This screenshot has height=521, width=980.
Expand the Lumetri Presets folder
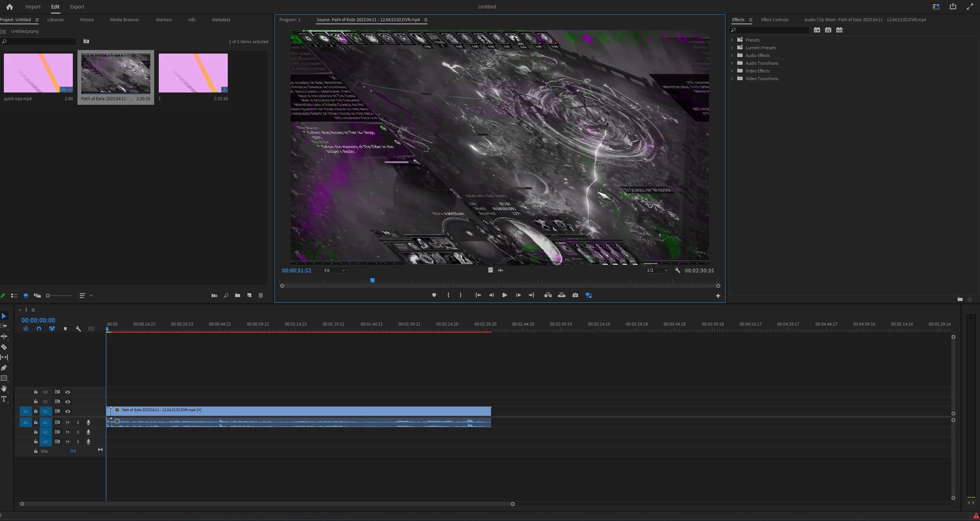732,48
